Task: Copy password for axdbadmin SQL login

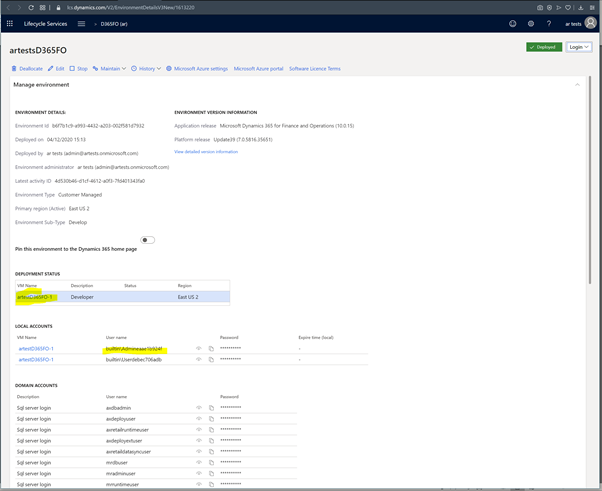Action: pos(211,408)
